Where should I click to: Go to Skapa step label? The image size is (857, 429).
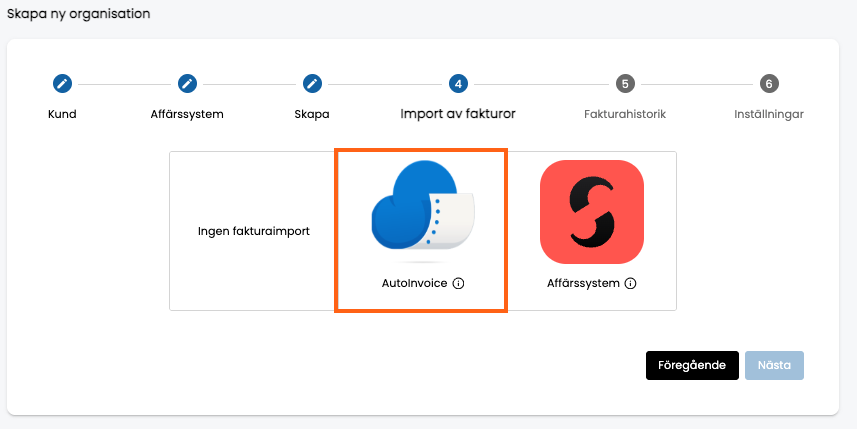312,115
